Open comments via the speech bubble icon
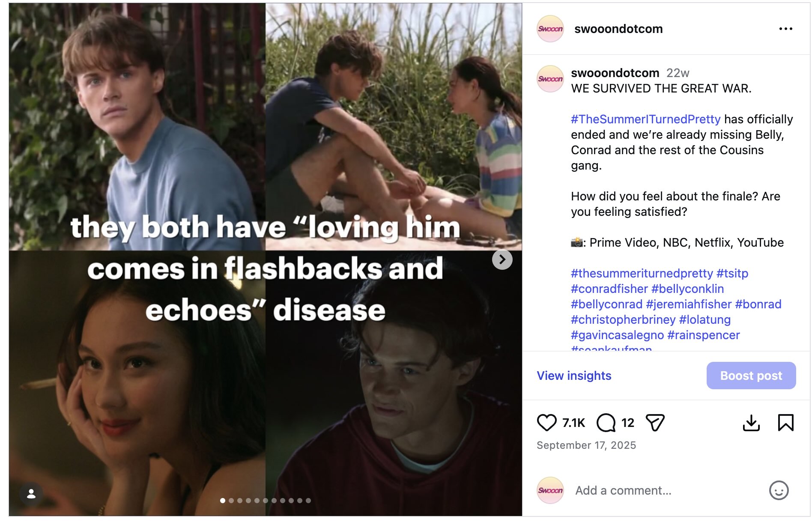This screenshot has width=812, height=525. click(x=606, y=423)
